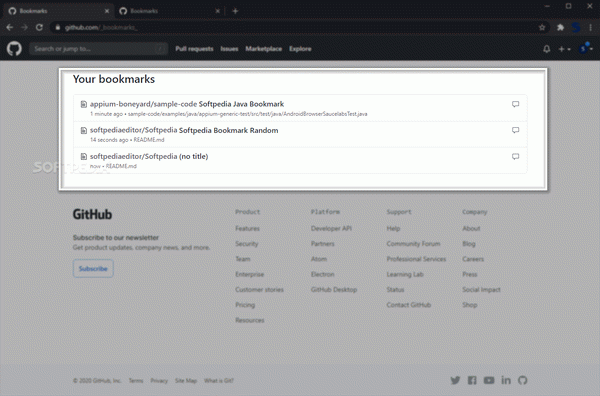Click the Chrome profile icon
This screenshot has height=396, width=600.
coord(576,27)
